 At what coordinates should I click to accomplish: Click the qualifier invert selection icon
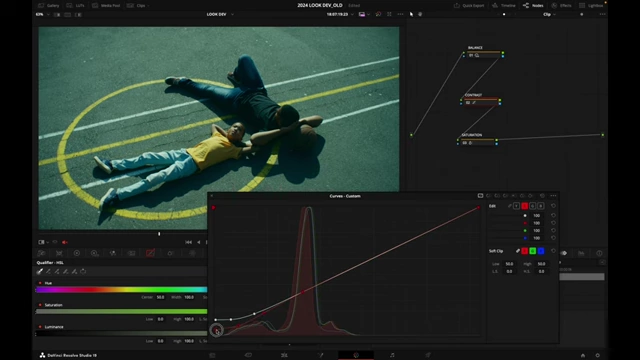point(83,271)
